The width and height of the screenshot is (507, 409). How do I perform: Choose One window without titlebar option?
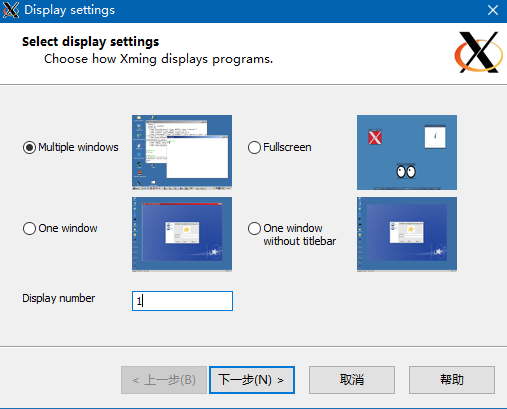[x=254, y=228]
